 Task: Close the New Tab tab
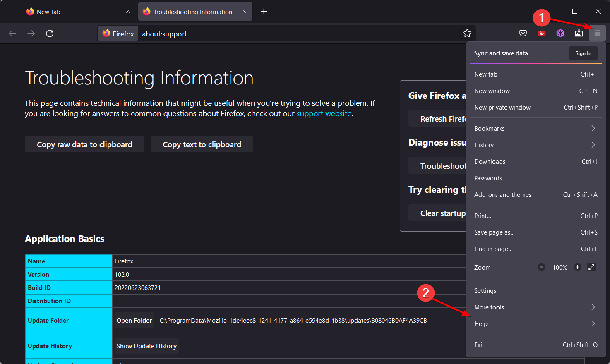128,12
